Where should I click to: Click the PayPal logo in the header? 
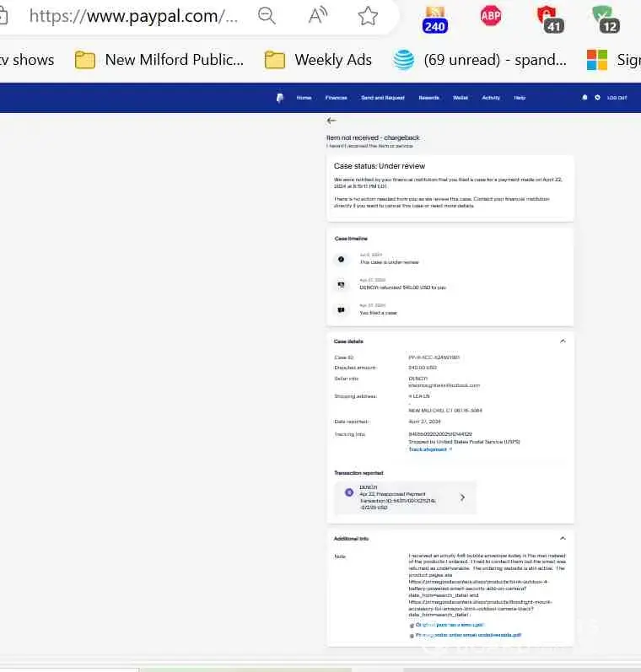coord(279,98)
